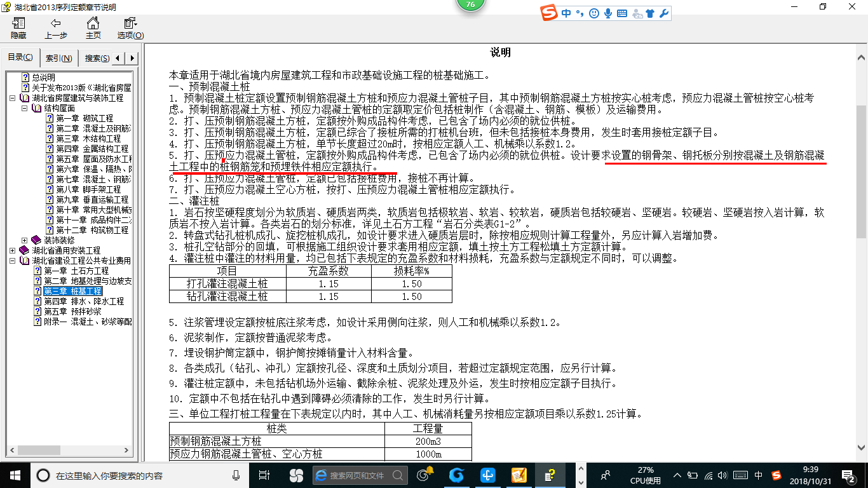Open Sogou emoji smiley panel
The width and height of the screenshot is (868, 488).
point(594,13)
